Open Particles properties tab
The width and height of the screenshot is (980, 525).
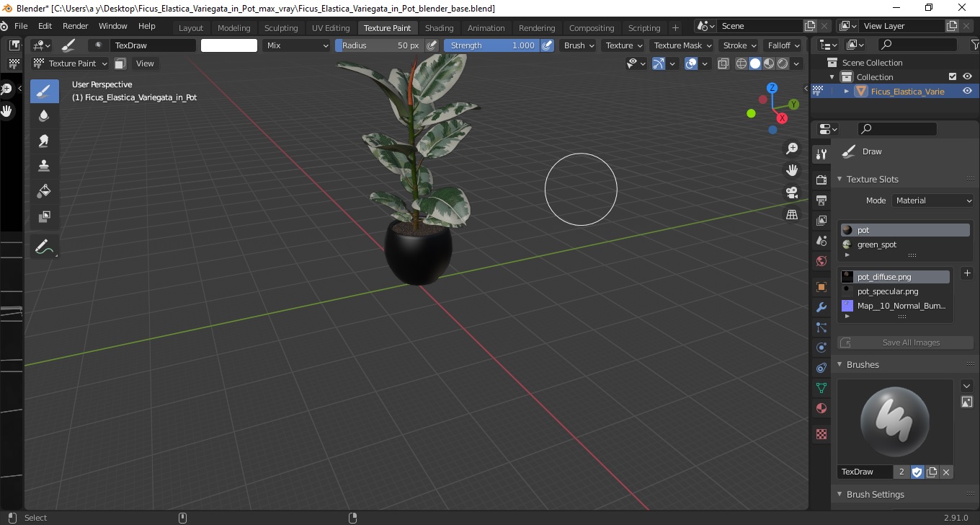pyautogui.click(x=821, y=327)
